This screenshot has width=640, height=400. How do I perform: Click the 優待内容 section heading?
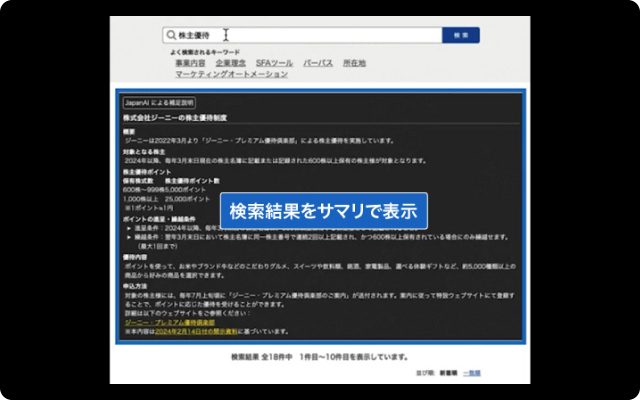coord(135,258)
